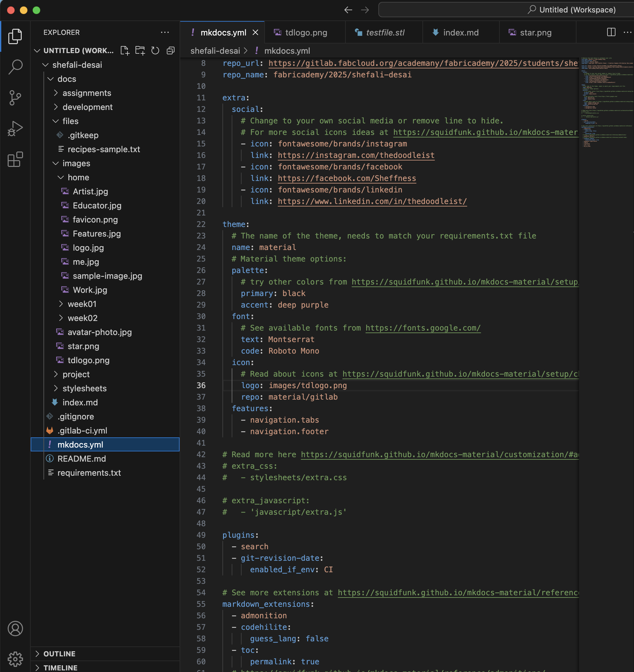634x672 pixels.
Task: Open tdlogo.png in the Explorer tree
Action: [x=105, y=360]
